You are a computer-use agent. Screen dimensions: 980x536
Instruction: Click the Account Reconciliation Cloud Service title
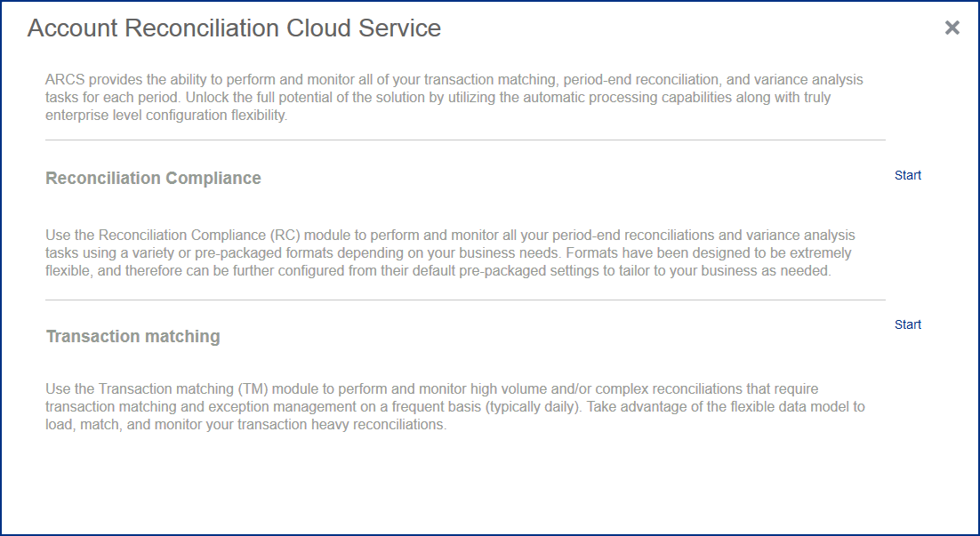(x=234, y=28)
